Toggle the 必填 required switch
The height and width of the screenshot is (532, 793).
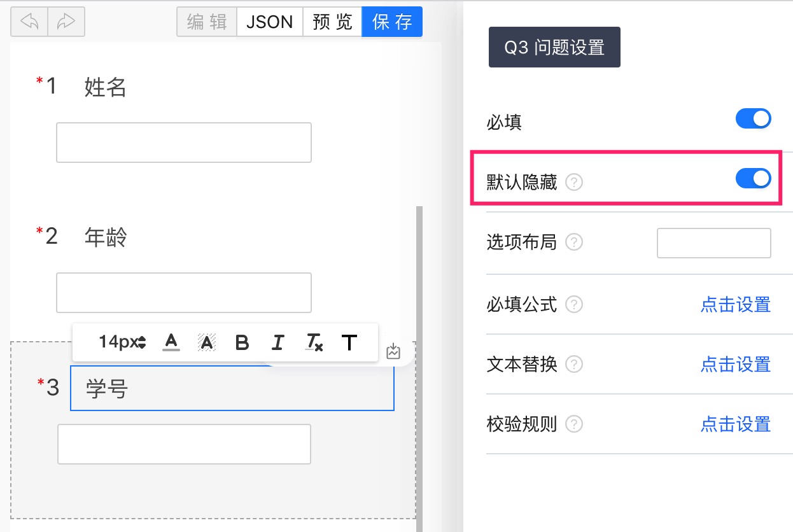pyautogui.click(x=754, y=118)
